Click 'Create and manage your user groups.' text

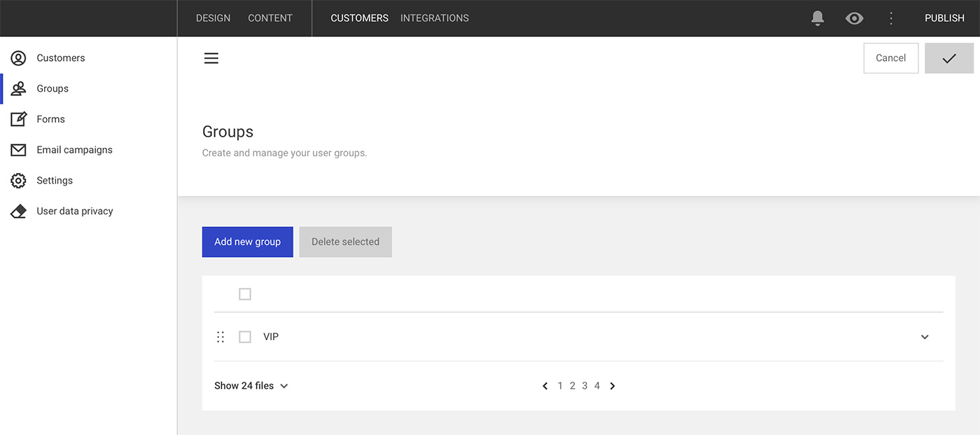click(285, 153)
